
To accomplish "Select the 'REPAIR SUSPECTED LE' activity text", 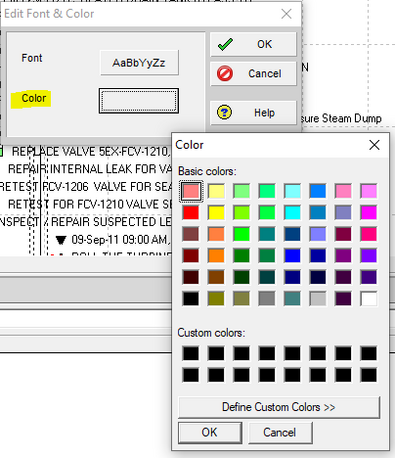I will pyautogui.click(x=111, y=222).
